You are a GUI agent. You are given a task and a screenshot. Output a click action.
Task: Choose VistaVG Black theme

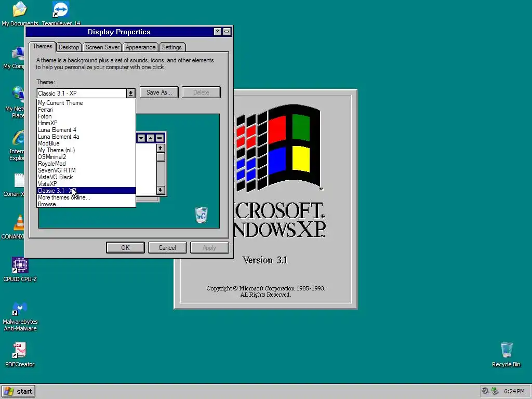(x=86, y=177)
